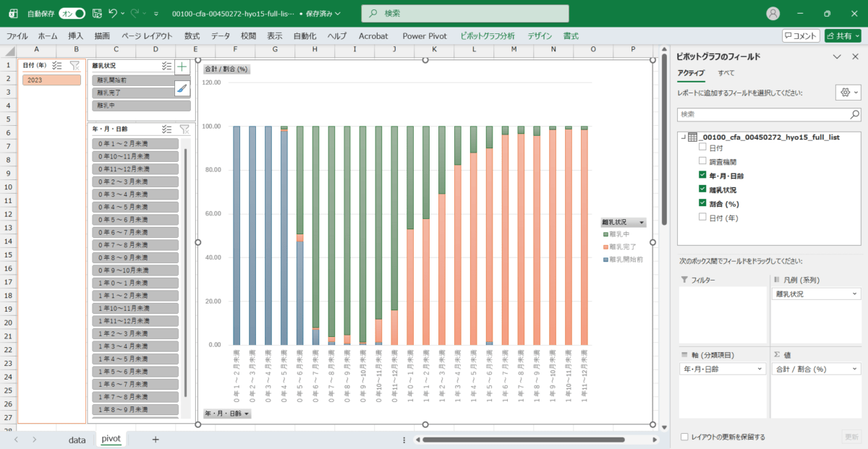The height and width of the screenshot is (449, 868).
Task: Uncheck the 離乳状況 field checkbox
Action: point(702,189)
